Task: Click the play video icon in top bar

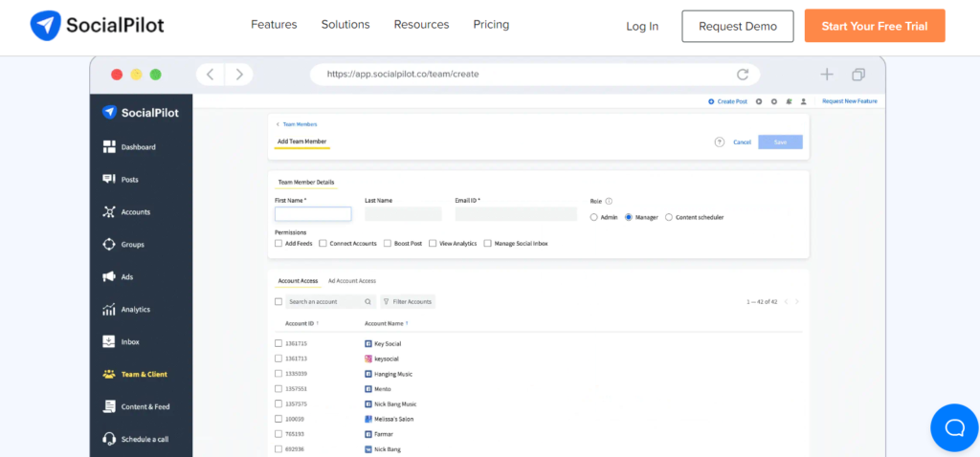Action: pyautogui.click(x=759, y=101)
